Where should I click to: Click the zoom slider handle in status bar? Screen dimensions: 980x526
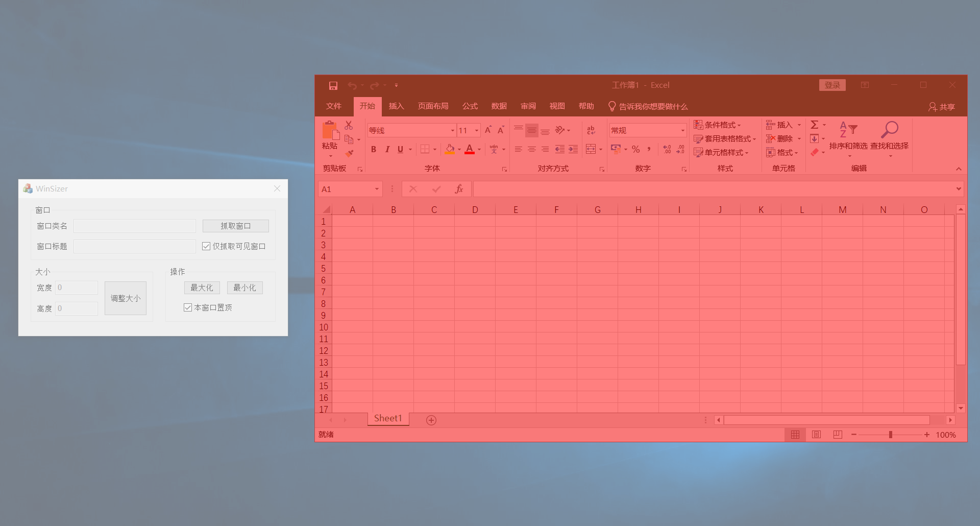tap(891, 435)
